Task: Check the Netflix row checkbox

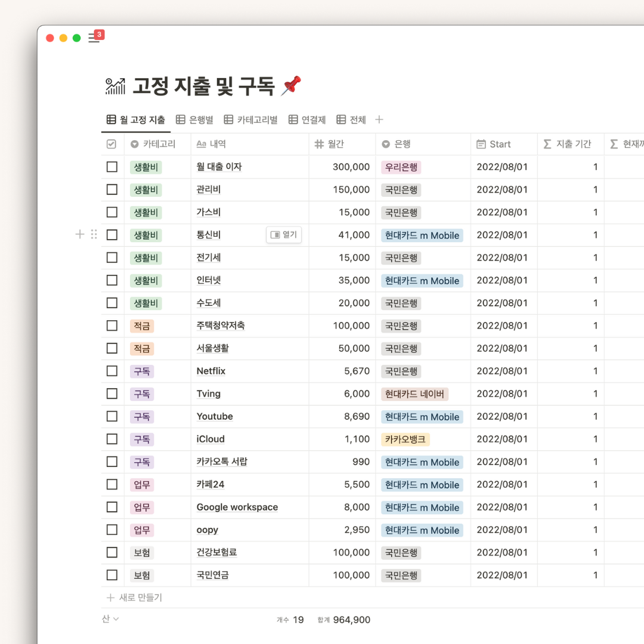Action: pos(112,371)
